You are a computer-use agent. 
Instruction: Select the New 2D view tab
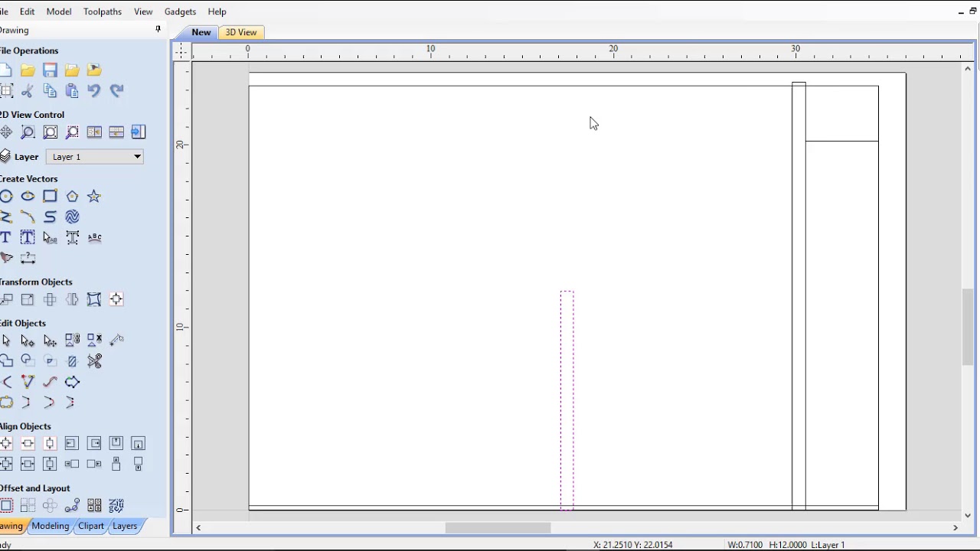201,32
